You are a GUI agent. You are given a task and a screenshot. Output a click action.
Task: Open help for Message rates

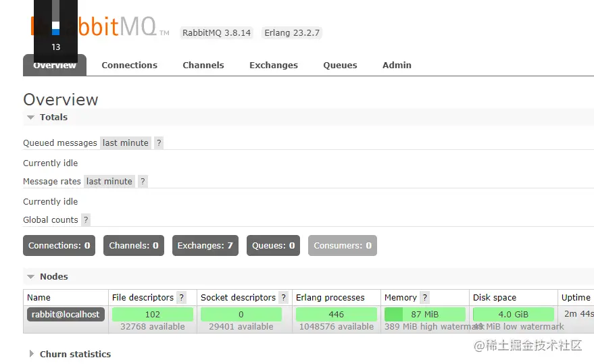click(x=143, y=182)
